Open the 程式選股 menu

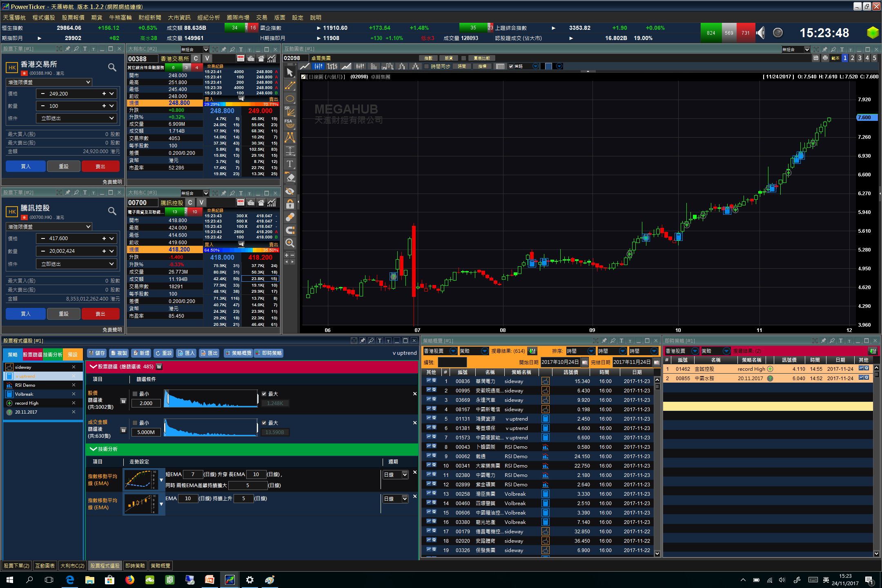pos(44,18)
